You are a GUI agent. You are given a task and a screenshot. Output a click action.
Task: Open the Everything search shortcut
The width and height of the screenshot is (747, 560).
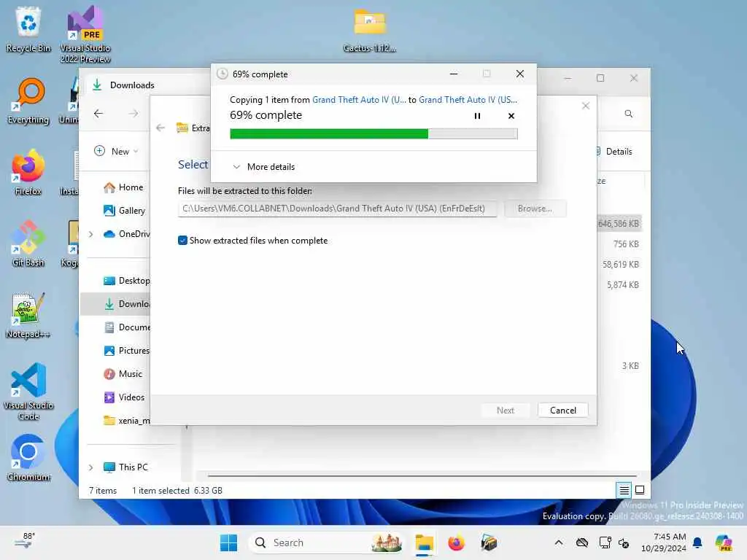tap(28, 101)
